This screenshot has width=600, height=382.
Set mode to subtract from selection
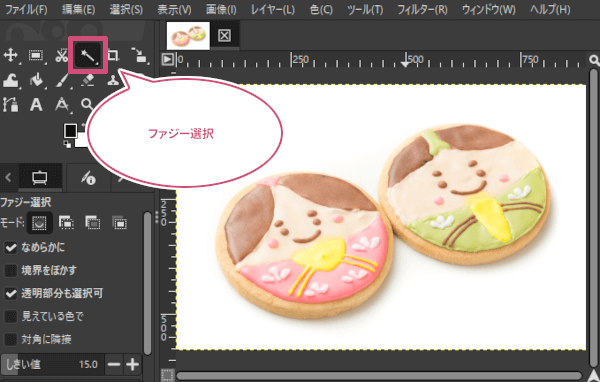[93, 222]
